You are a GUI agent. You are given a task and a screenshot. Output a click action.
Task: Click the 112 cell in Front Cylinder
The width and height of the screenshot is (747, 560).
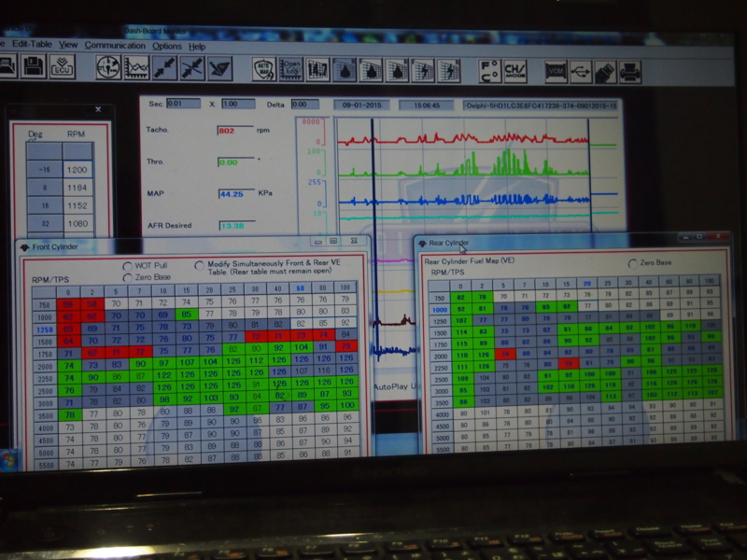pyautogui.click(x=256, y=360)
